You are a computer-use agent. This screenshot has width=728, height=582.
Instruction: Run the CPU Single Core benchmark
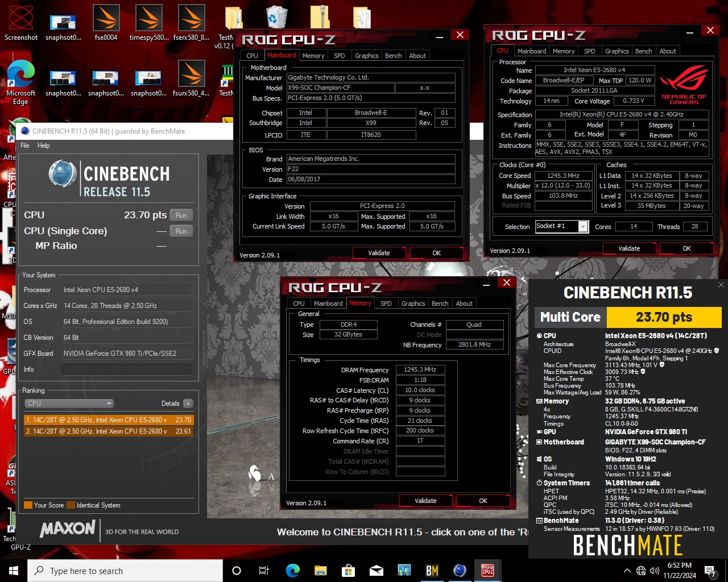click(x=181, y=231)
